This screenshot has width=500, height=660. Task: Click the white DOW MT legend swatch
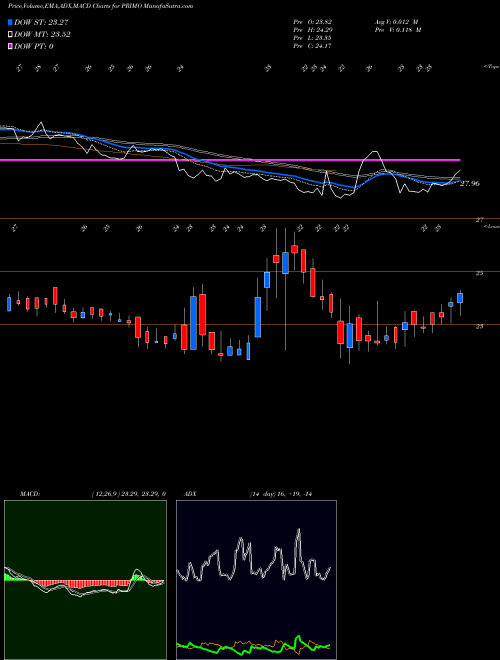point(10,35)
